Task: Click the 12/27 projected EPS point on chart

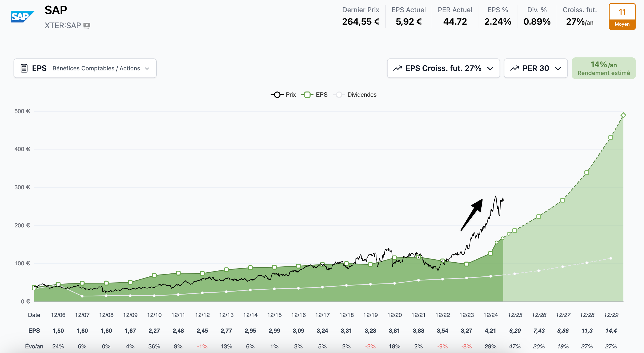Action: [563, 200]
